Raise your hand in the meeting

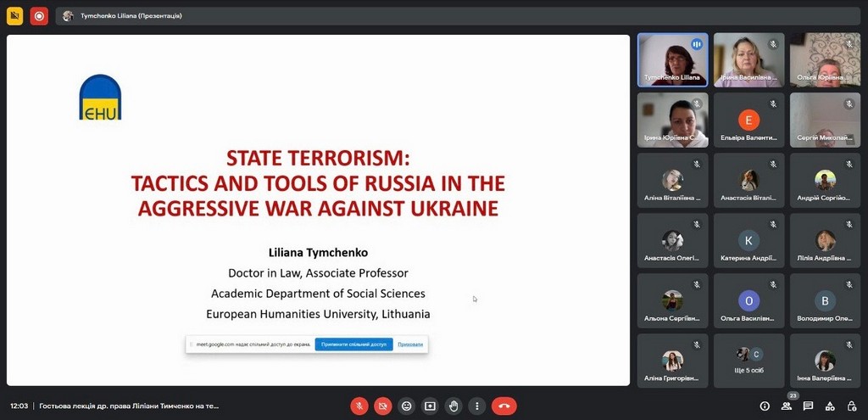453,406
